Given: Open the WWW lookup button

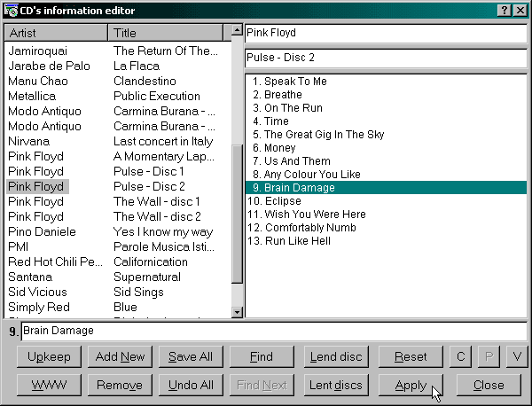Looking at the screenshot, I should tap(49, 385).
